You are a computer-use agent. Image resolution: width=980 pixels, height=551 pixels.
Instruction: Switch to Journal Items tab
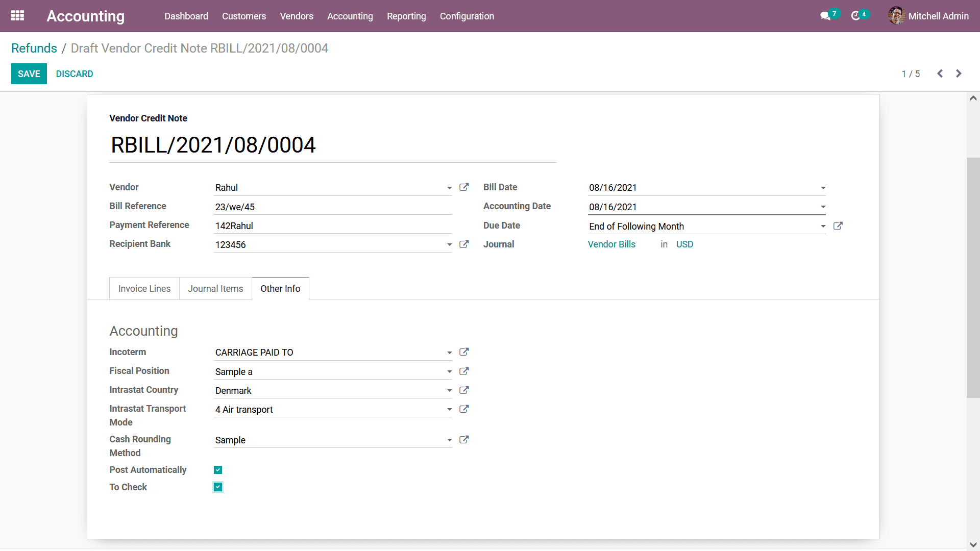click(215, 289)
